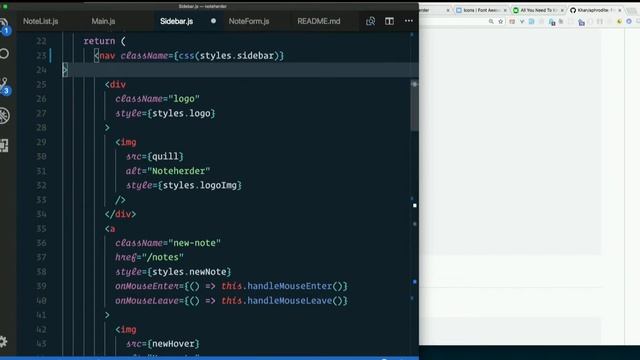Place cursor on 'return (' line
Image resolution: width=640 pixels, height=360 pixels.
104,41
